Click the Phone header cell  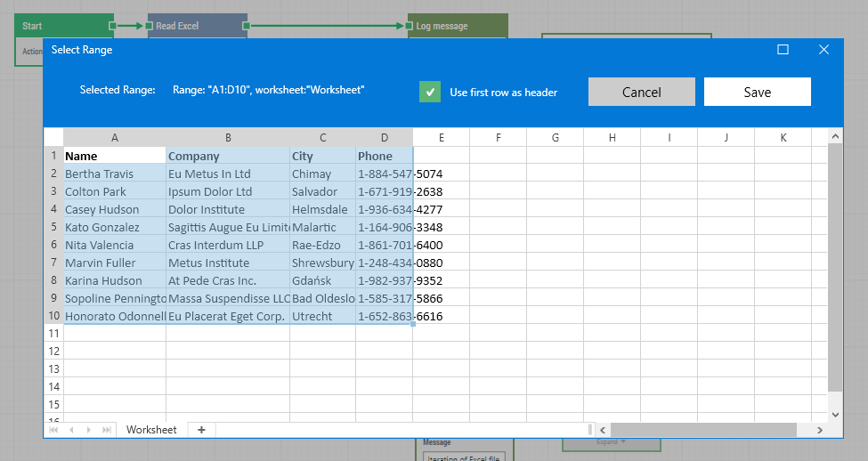[x=385, y=156]
